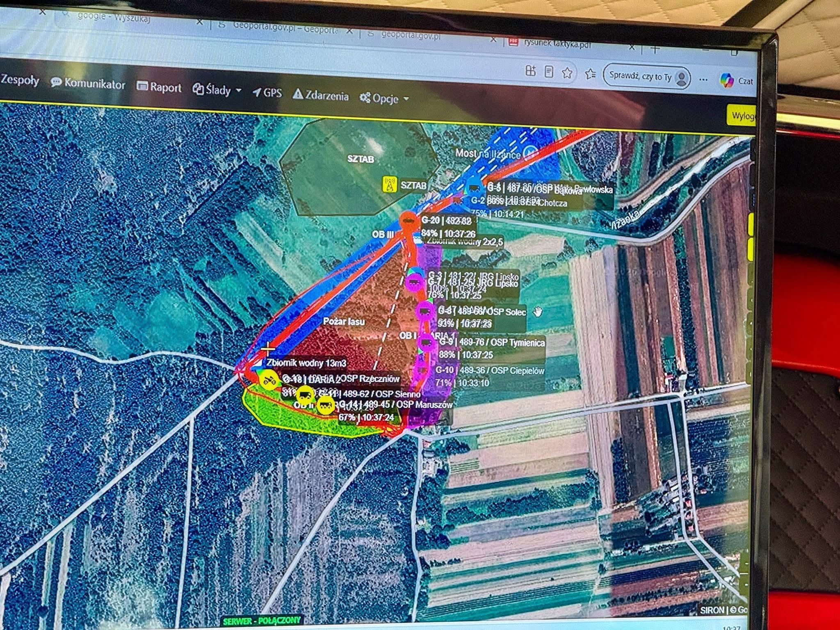Click the OB I sector label
Viewport: 840px width, 630px height.
(x=408, y=336)
